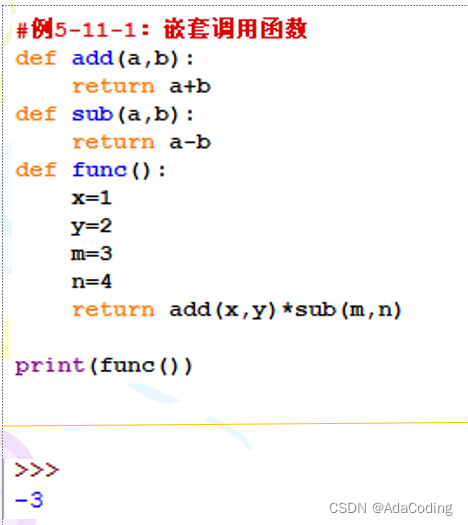Click the line 'return a+b'
This screenshot has width=468, height=525.
click(141, 87)
